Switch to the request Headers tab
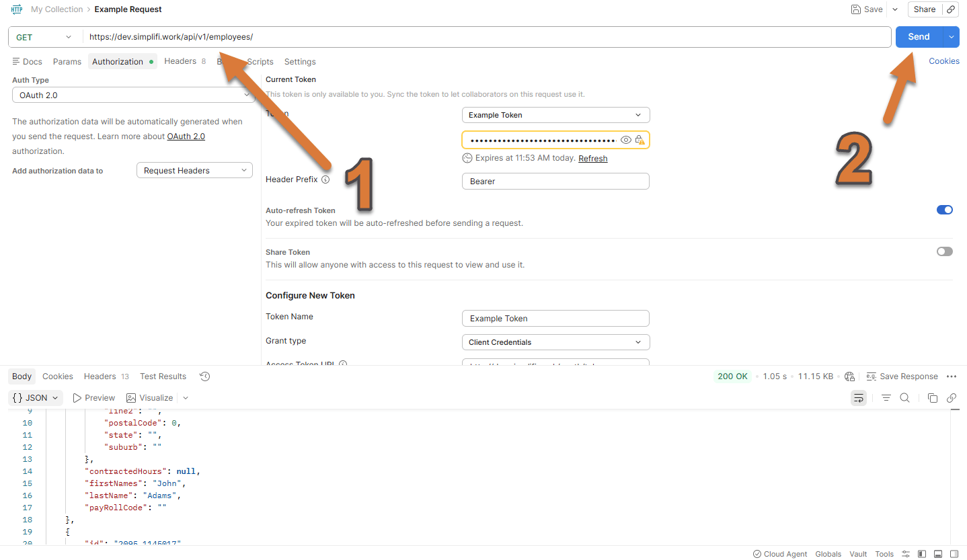 click(185, 61)
